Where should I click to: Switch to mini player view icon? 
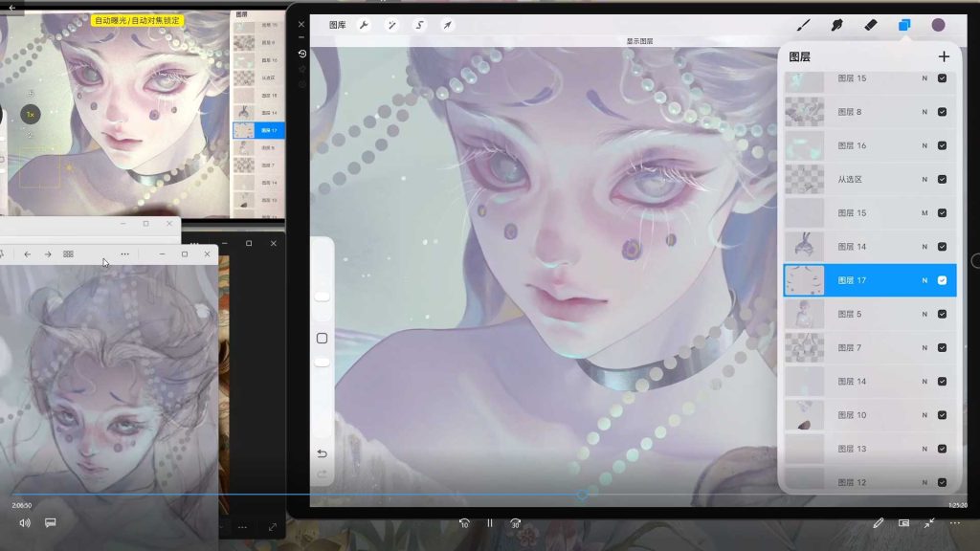coord(903,523)
